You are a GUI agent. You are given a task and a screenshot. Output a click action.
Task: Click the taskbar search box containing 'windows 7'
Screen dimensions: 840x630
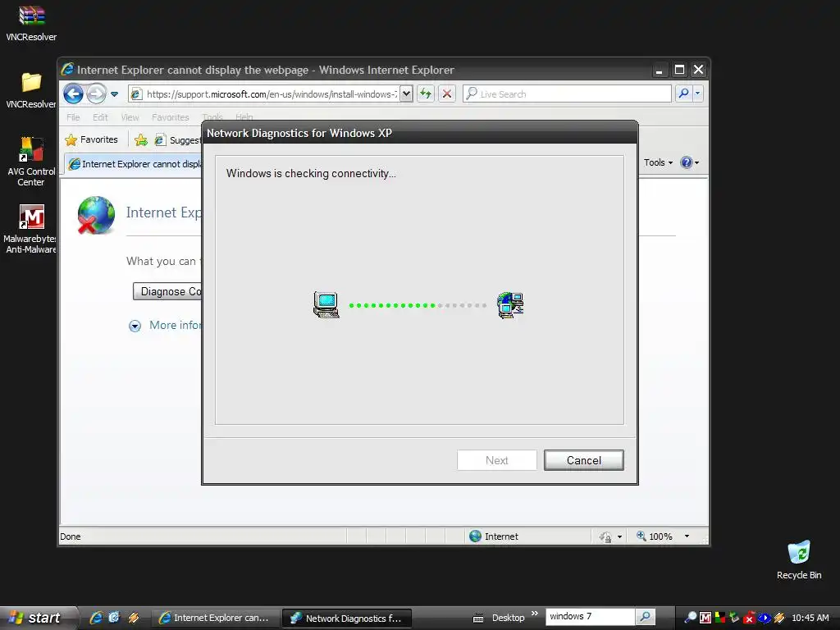coord(589,617)
